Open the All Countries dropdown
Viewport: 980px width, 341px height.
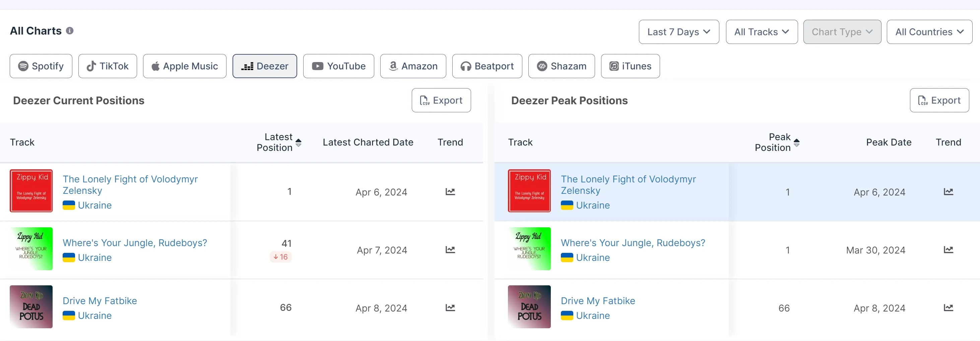(x=929, y=32)
